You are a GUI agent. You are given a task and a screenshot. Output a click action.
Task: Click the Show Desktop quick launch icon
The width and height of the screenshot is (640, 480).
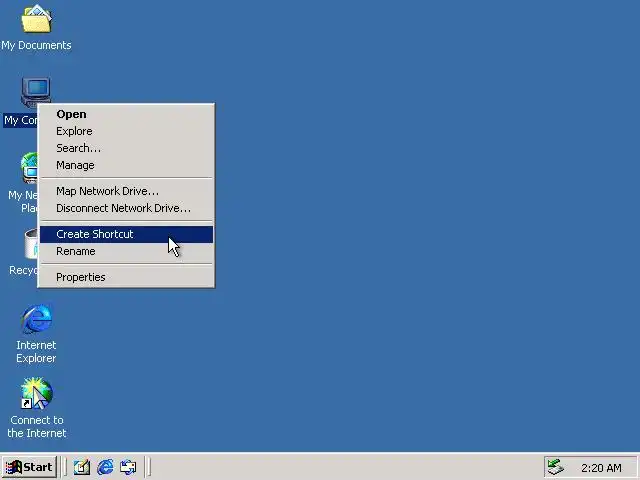[x=82, y=467]
